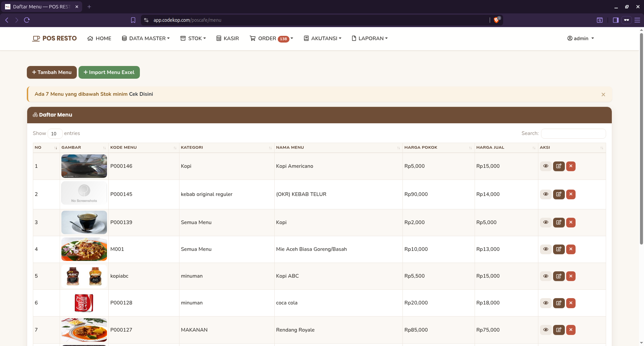Viewport: 644px width, 346px height.
Task: View Rendang Royale details via eye icon
Action: (546, 330)
